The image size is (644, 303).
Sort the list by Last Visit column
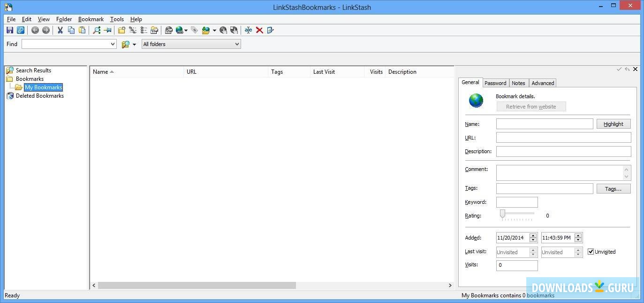(337, 72)
